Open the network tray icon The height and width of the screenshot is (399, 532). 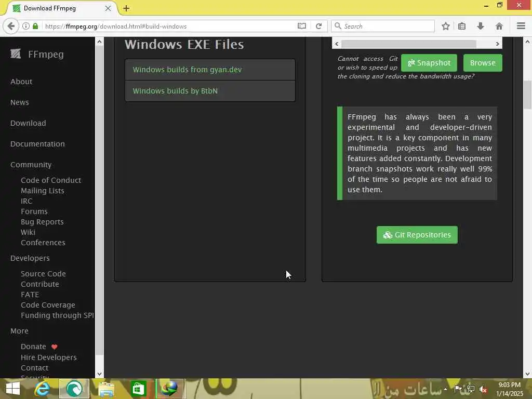[471, 389]
